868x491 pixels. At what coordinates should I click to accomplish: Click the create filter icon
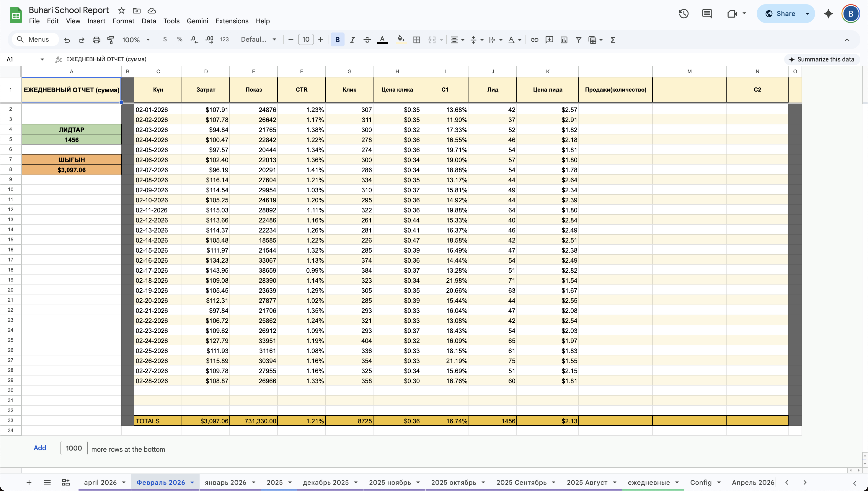click(578, 40)
